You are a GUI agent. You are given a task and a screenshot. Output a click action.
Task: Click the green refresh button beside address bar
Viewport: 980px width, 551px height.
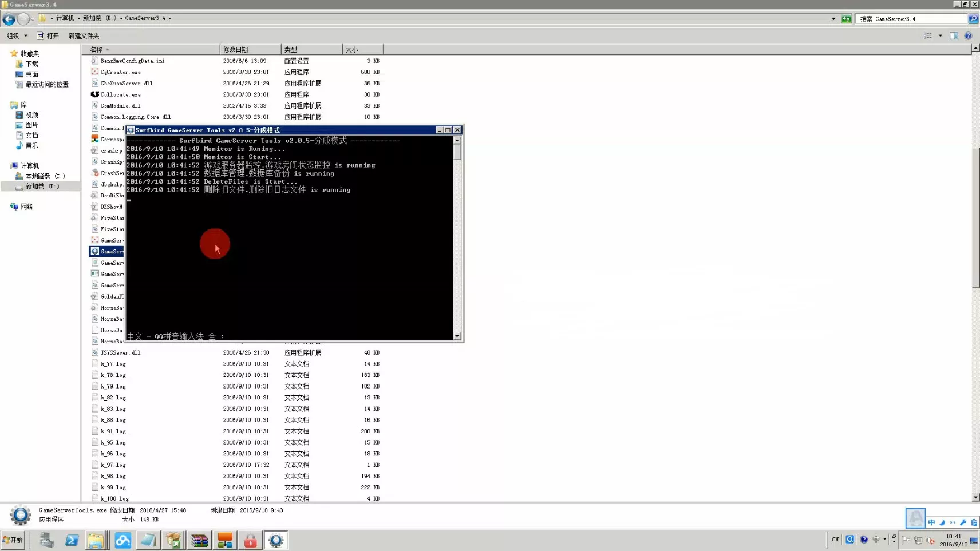click(x=846, y=19)
